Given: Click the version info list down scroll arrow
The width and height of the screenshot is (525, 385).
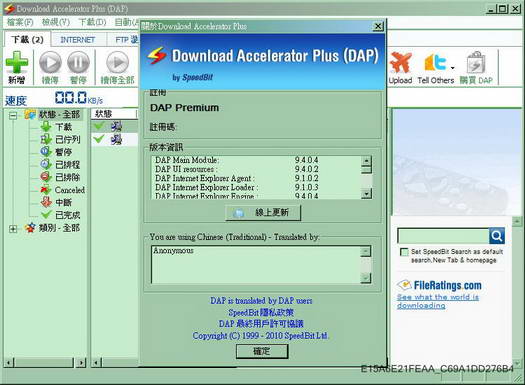Looking at the screenshot, I should (x=367, y=194).
